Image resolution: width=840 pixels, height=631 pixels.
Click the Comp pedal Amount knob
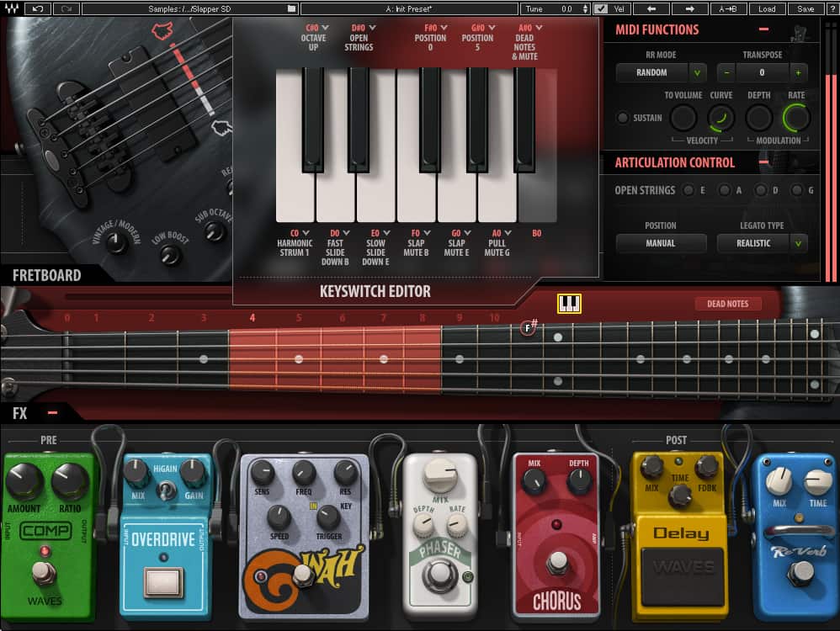coord(23,480)
